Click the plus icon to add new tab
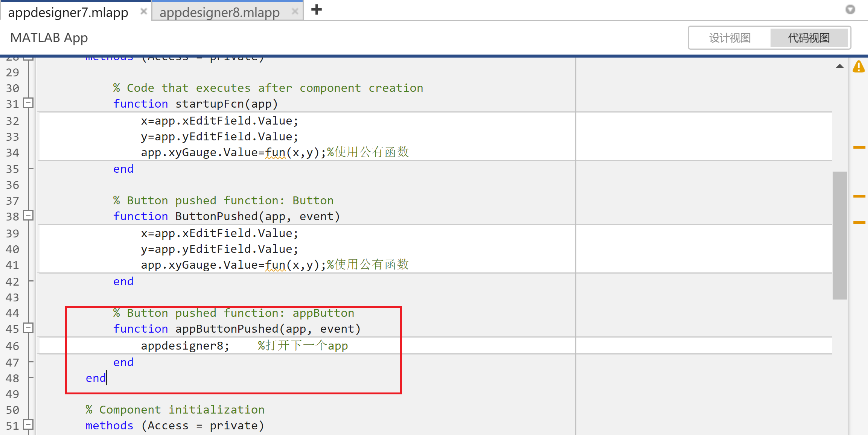868x435 pixels. [317, 10]
